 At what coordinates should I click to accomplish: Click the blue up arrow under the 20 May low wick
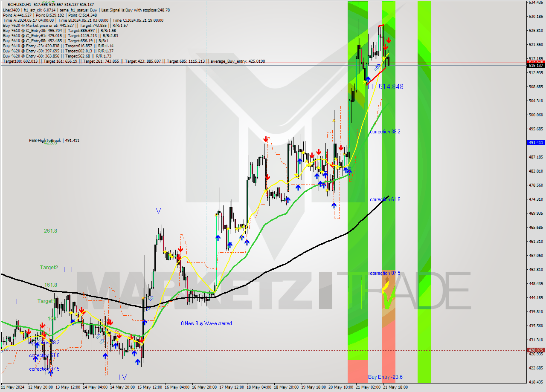click(x=334, y=205)
